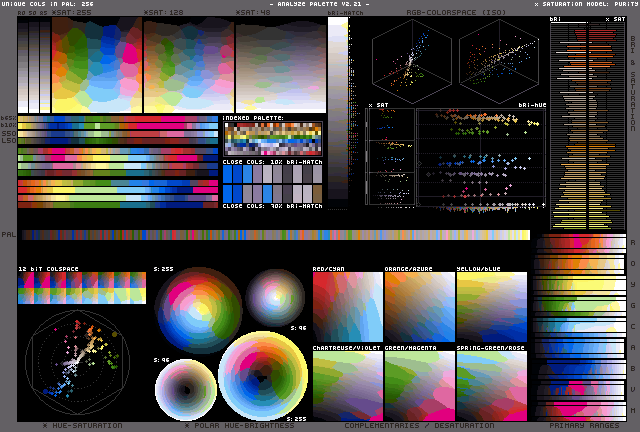Select the Orange/Azure complementary gradient square
This screenshot has width=640, height=432.
click(419, 308)
